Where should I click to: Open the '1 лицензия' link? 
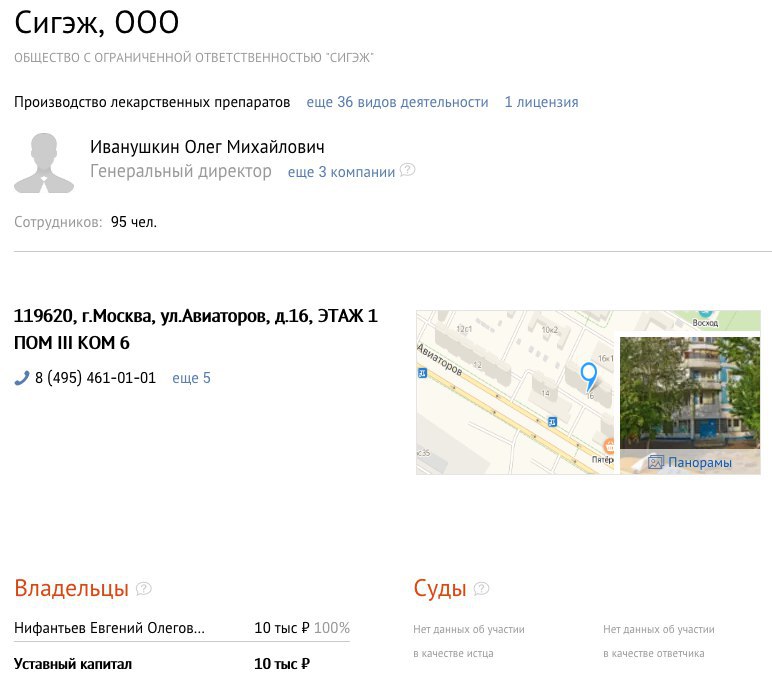(x=541, y=102)
